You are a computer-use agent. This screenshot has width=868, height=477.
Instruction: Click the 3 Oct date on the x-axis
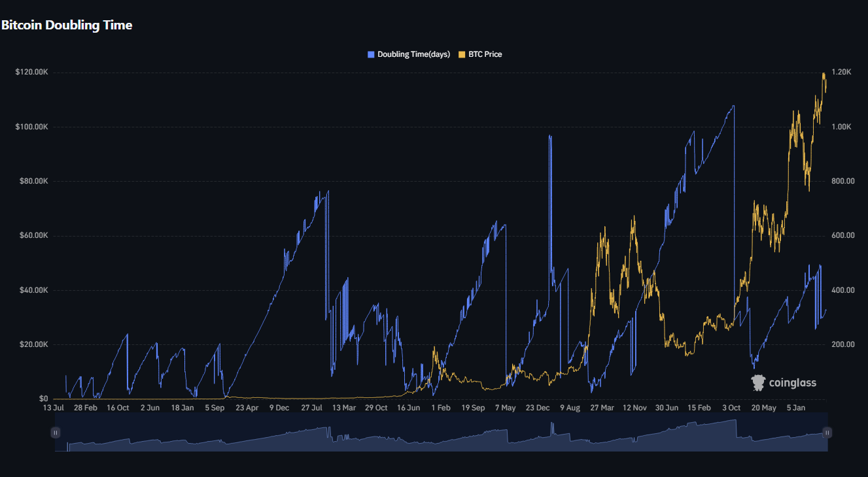click(x=731, y=408)
